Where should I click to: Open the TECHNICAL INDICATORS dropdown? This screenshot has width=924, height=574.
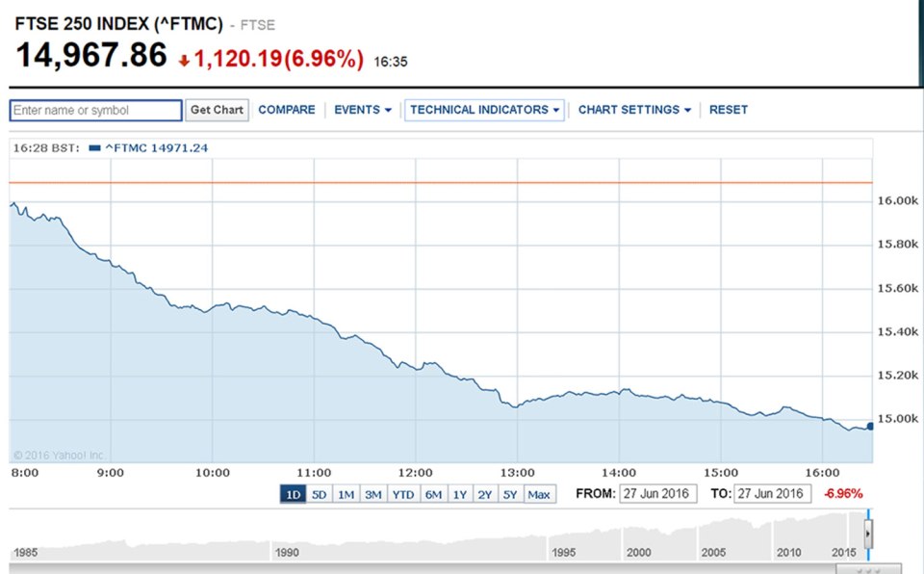[484, 111]
